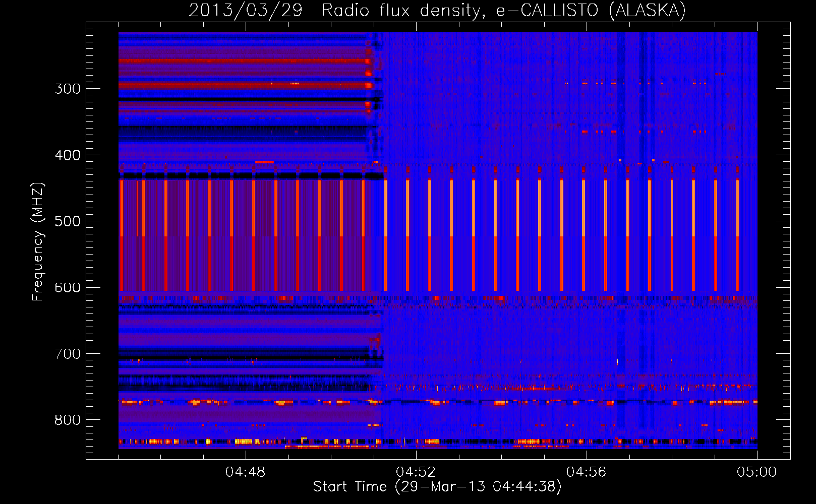Click the '04:56' time axis label

(x=587, y=472)
